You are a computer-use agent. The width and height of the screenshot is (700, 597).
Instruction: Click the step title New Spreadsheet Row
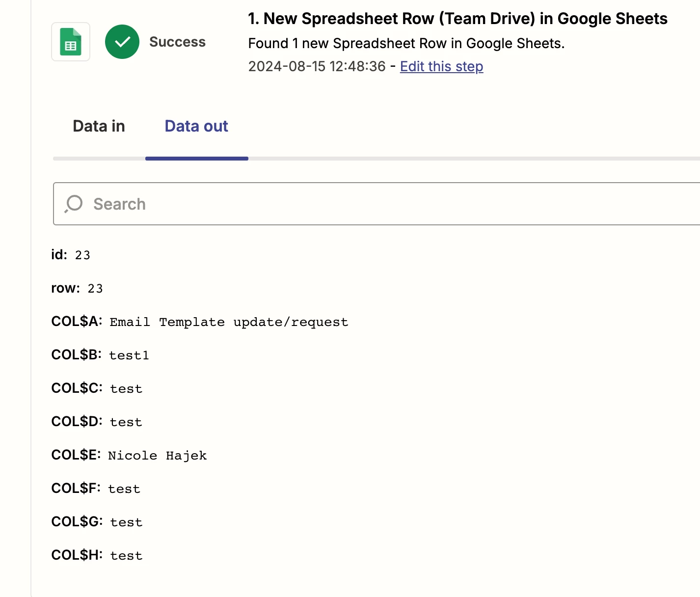(458, 19)
